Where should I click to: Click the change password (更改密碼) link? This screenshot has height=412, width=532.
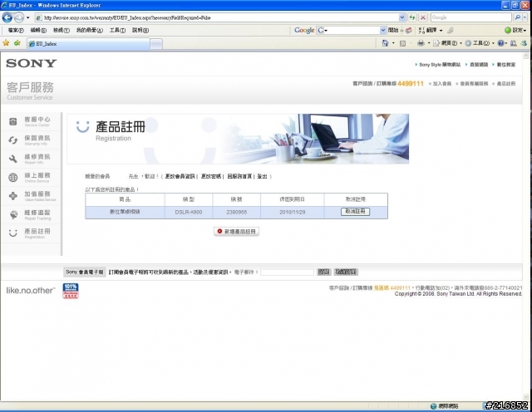pyautogui.click(x=211, y=176)
